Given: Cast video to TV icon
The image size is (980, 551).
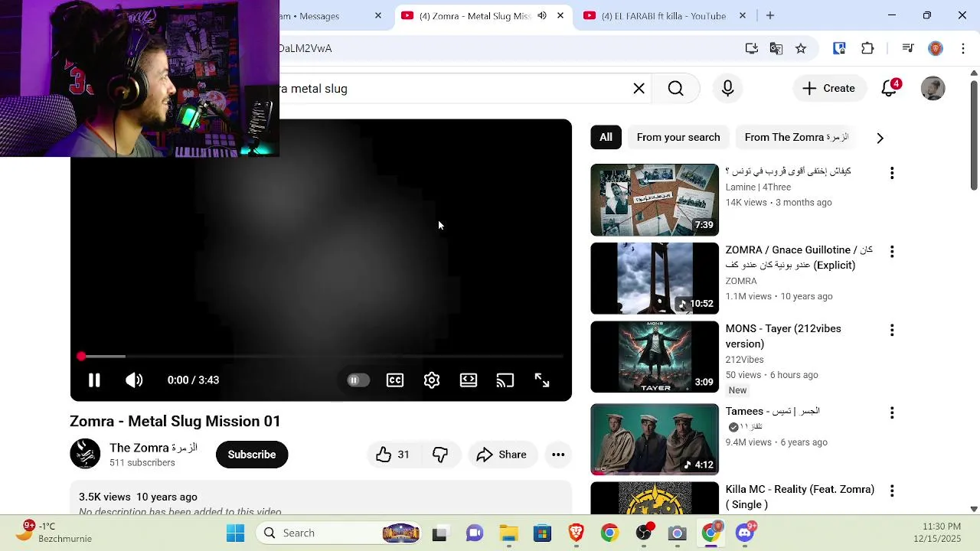Looking at the screenshot, I should click(505, 380).
